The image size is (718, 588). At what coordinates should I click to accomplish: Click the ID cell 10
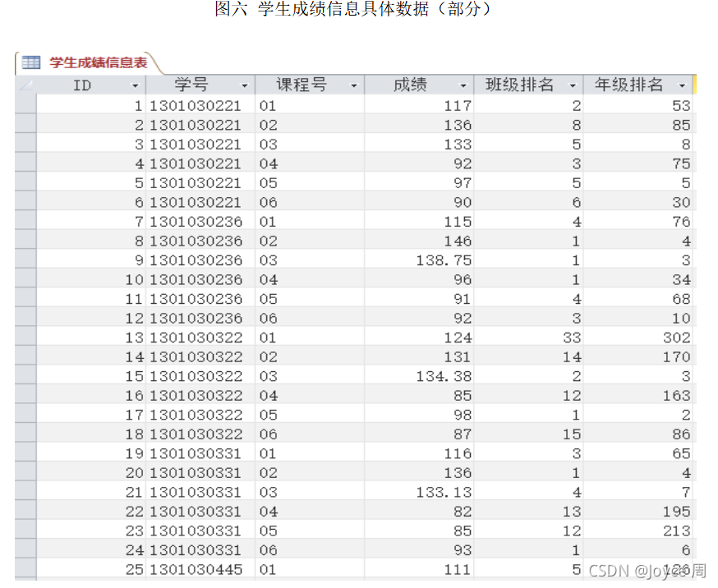pos(90,278)
